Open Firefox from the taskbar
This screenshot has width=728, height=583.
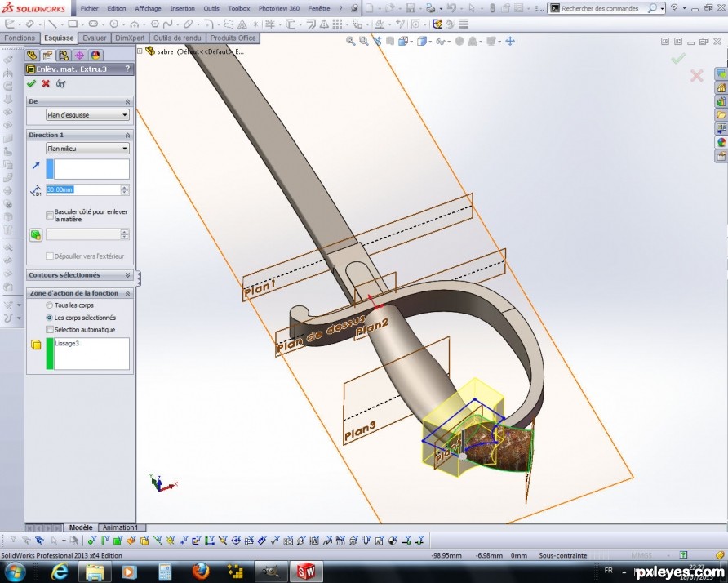pos(201,572)
